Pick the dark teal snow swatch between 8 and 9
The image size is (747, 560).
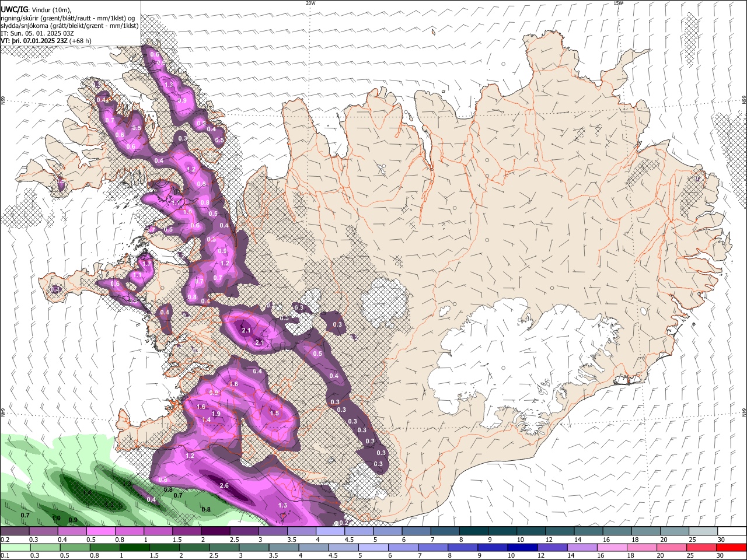[x=473, y=531]
